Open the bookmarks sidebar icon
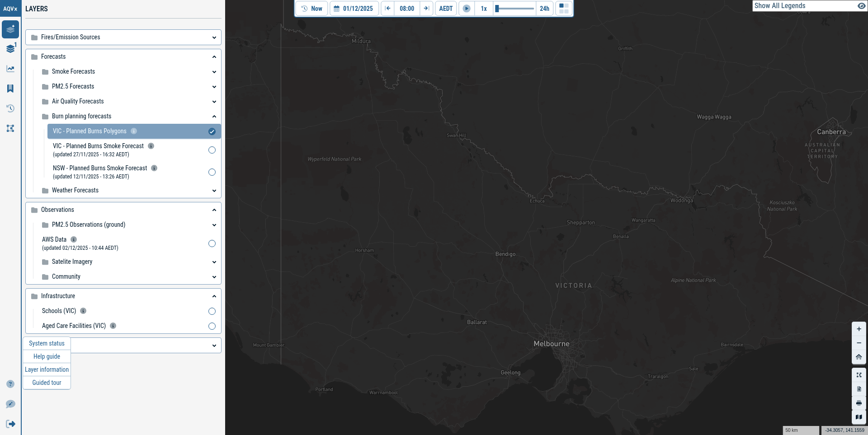This screenshot has height=435, width=868. click(x=10, y=89)
